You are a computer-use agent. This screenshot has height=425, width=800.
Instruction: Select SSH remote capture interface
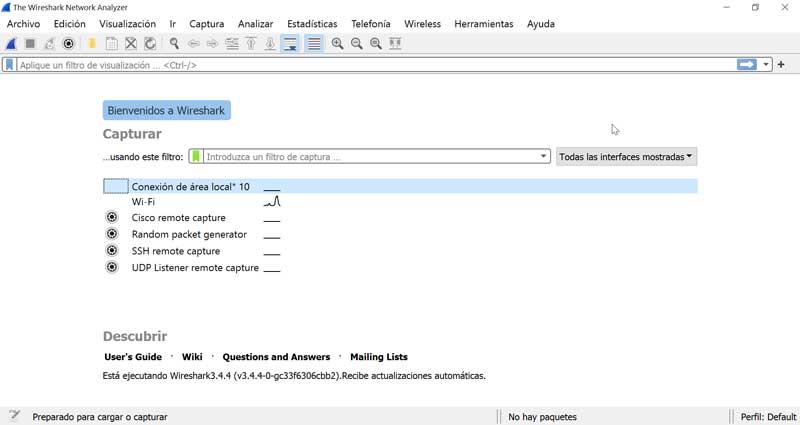click(176, 251)
